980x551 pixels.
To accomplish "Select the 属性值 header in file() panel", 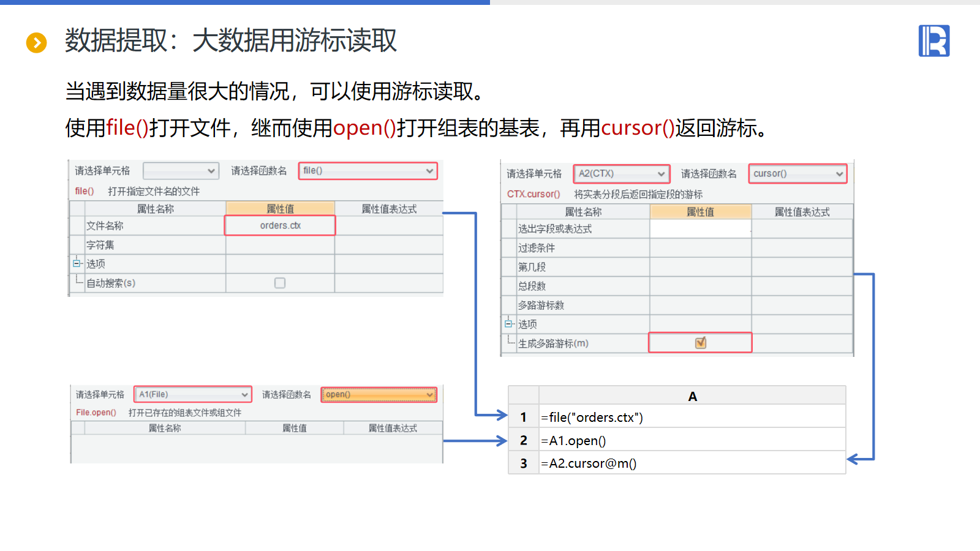I will (281, 209).
